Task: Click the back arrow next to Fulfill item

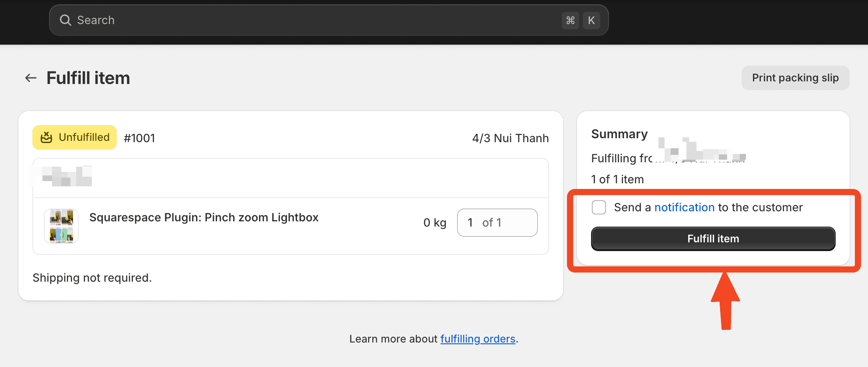Action: 31,78
